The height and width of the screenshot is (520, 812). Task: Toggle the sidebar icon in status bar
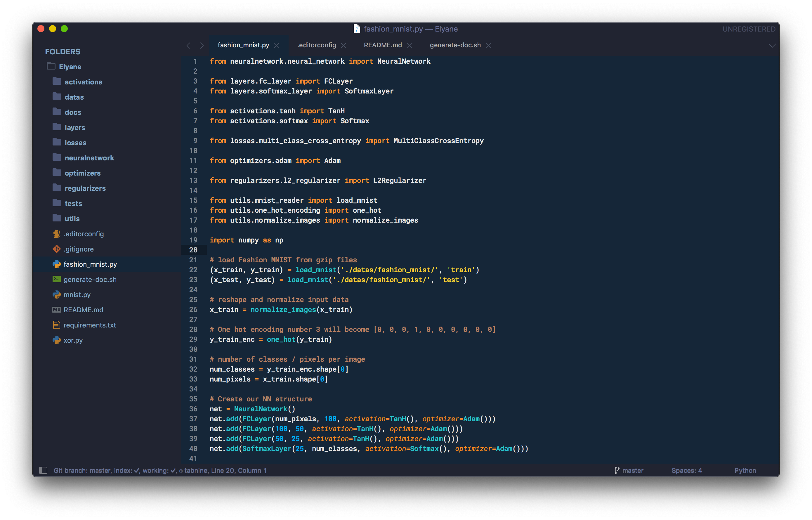pos(43,470)
